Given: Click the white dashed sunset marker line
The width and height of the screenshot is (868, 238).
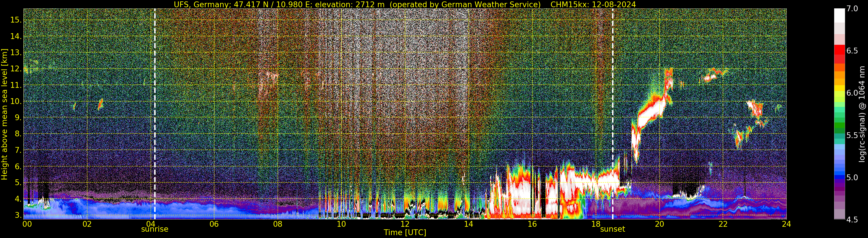Looking at the screenshot, I should [x=613, y=114].
